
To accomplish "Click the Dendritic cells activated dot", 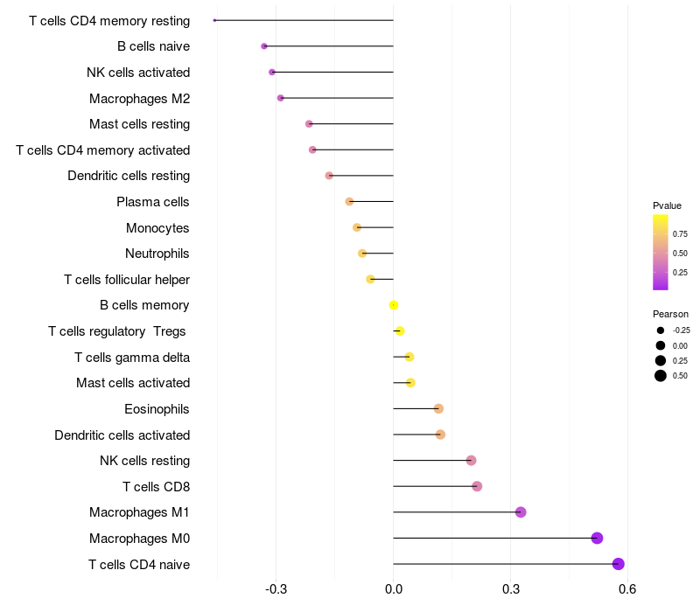I will (x=440, y=435).
